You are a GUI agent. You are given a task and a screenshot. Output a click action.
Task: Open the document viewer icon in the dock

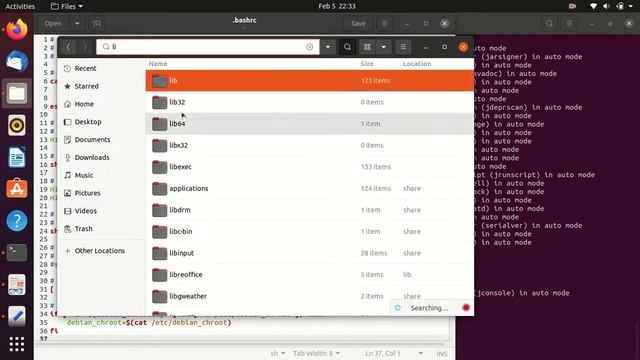17,284
